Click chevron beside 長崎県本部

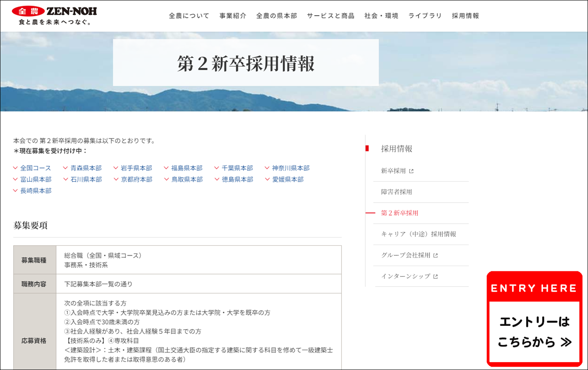click(16, 190)
